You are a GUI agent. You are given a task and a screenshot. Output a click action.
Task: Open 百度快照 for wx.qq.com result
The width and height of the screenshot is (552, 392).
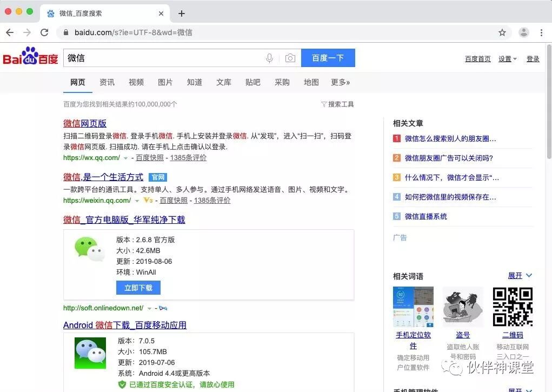(150, 158)
